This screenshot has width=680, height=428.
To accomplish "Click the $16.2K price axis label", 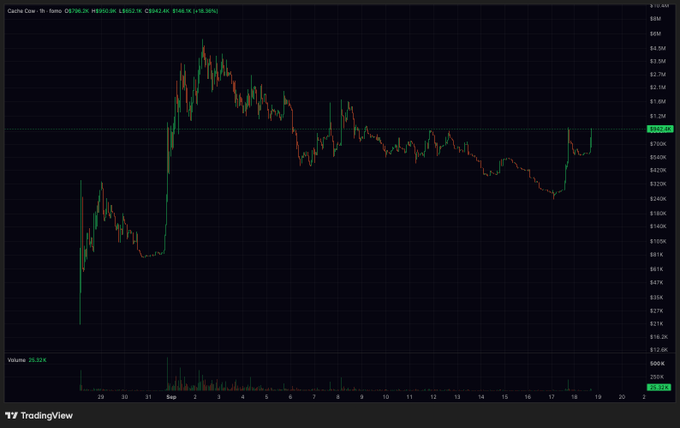I will coord(659,337).
